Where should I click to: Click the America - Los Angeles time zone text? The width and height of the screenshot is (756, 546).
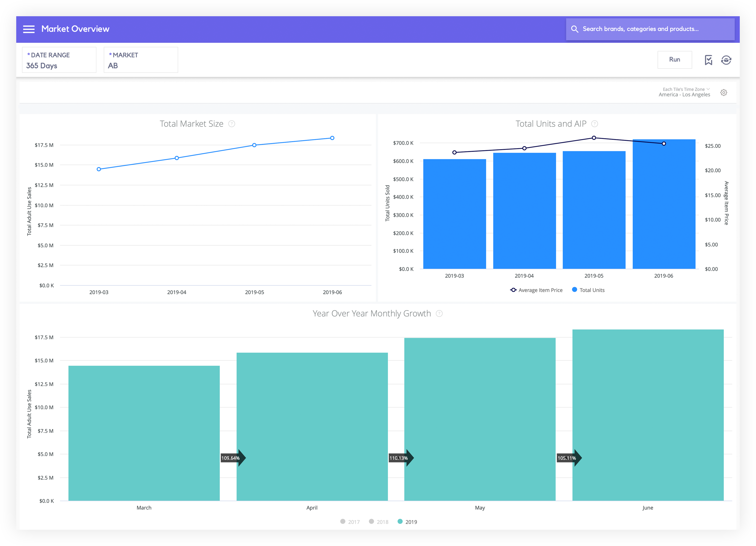684,95
